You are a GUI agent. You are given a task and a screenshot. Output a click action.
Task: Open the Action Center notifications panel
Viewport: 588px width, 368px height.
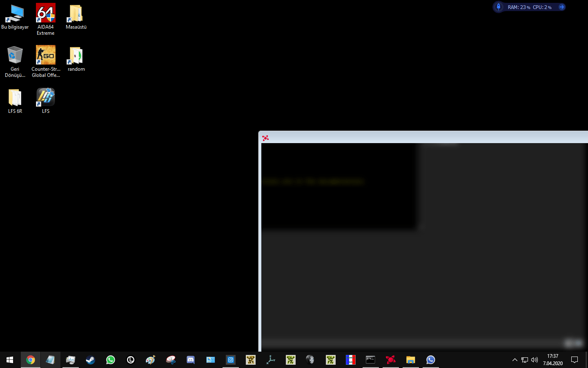pyautogui.click(x=575, y=360)
